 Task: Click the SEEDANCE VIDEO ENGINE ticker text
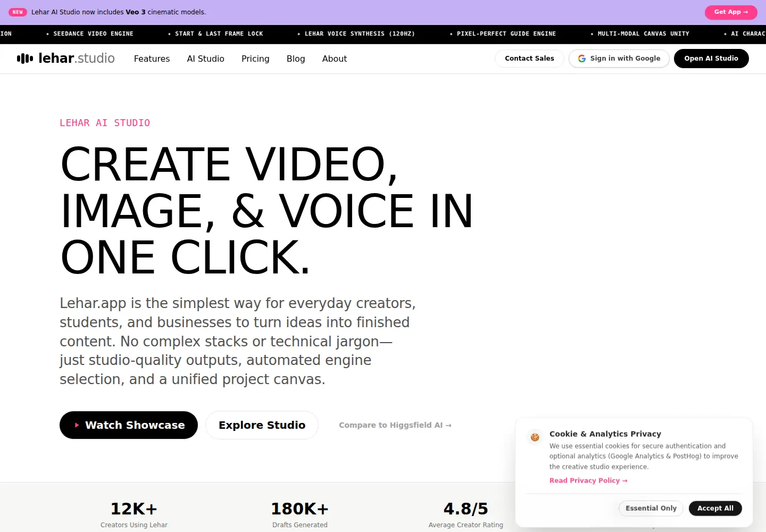click(x=94, y=34)
